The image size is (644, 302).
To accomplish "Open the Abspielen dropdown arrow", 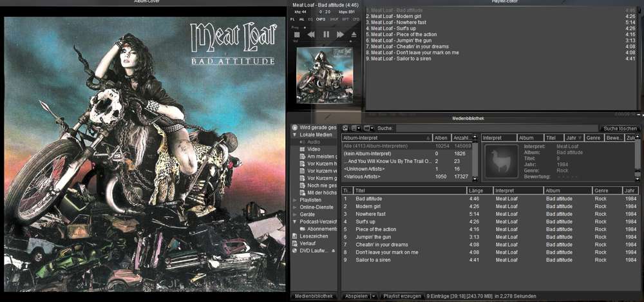I will (x=374, y=296).
